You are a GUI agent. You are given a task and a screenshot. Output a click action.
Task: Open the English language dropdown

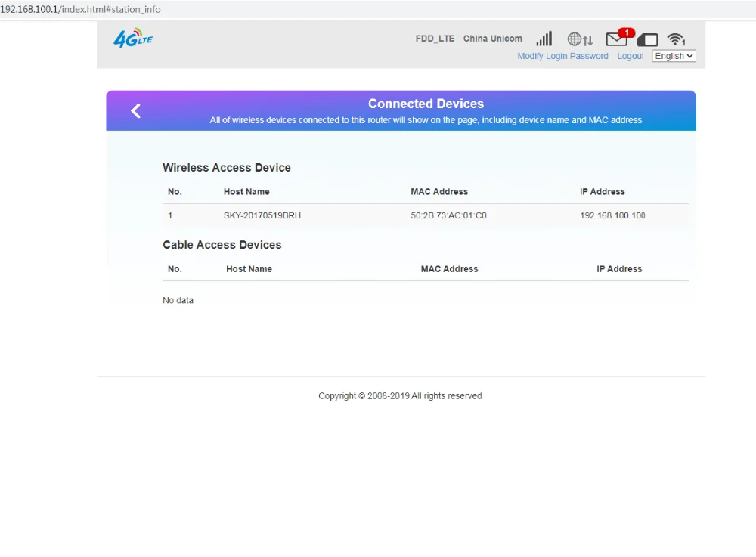674,56
